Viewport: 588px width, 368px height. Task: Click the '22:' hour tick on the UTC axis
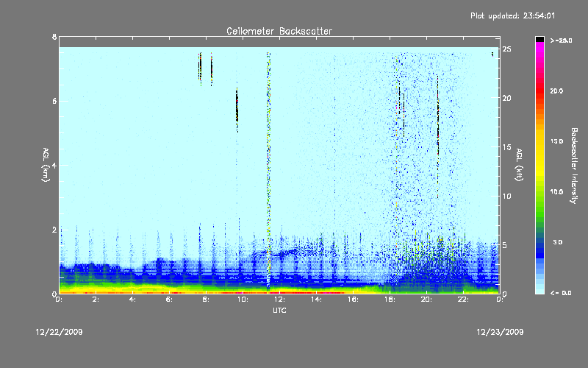point(463,300)
